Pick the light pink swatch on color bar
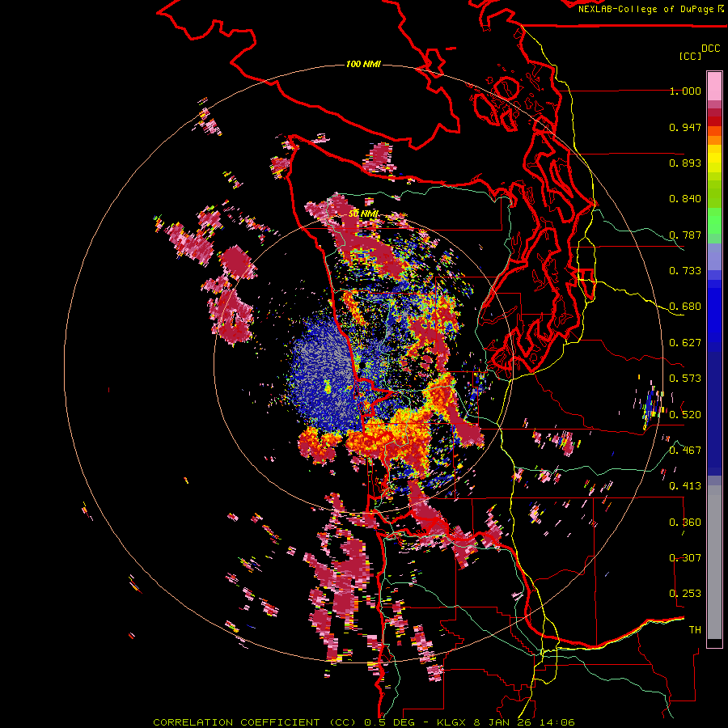Viewport: 728px width, 728px height. click(x=714, y=86)
